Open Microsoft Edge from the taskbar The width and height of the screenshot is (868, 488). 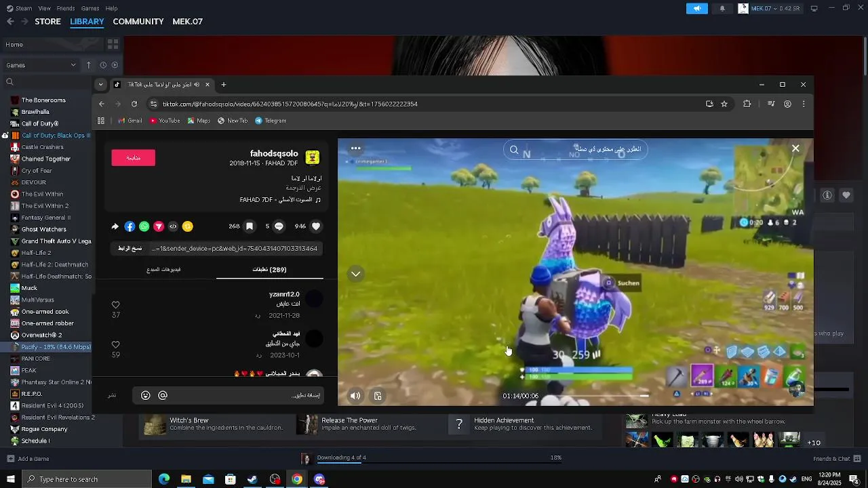pyautogui.click(x=164, y=479)
